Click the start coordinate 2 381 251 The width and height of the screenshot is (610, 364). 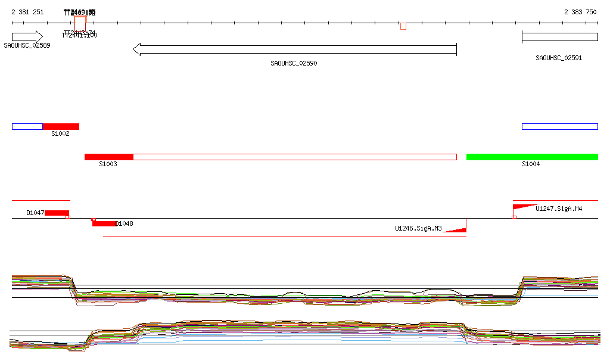pyautogui.click(x=27, y=12)
